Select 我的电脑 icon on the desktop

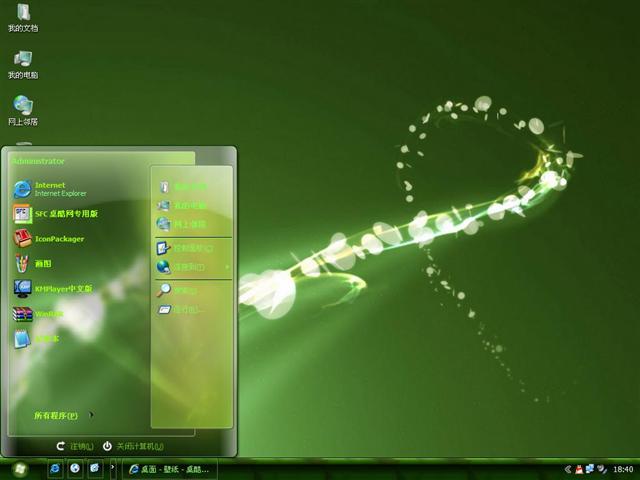pyautogui.click(x=22, y=64)
